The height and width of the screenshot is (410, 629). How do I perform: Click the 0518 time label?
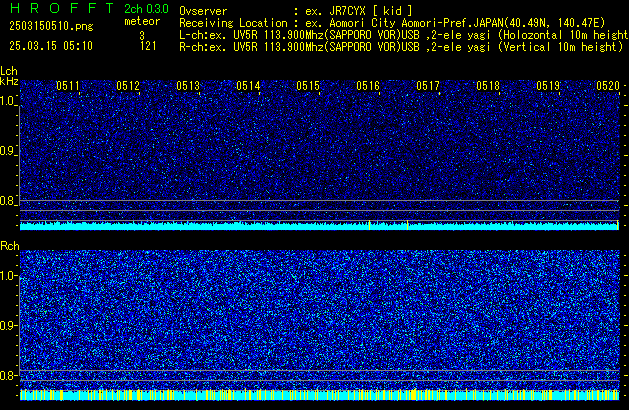pyautogui.click(x=488, y=86)
